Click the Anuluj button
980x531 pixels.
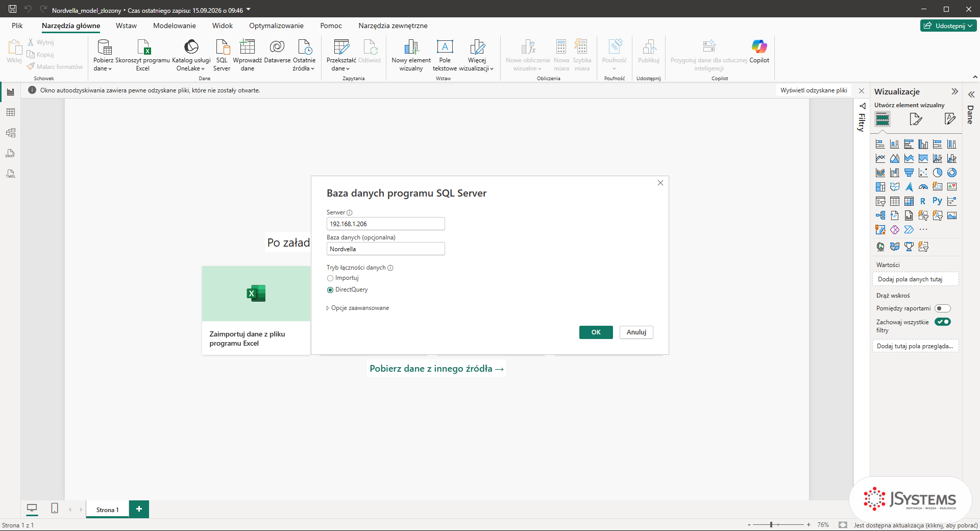(x=636, y=332)
